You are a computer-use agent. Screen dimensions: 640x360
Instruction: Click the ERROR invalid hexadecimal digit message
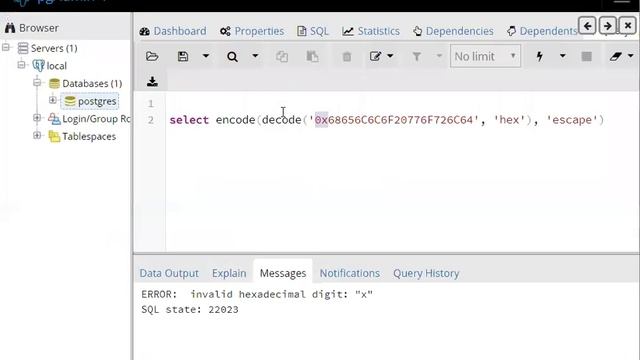pos(257,294)
